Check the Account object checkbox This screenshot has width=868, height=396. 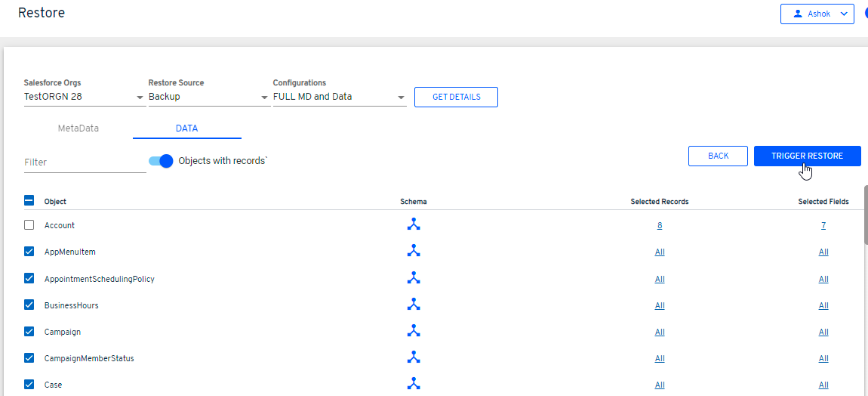[x=29, y=225]
